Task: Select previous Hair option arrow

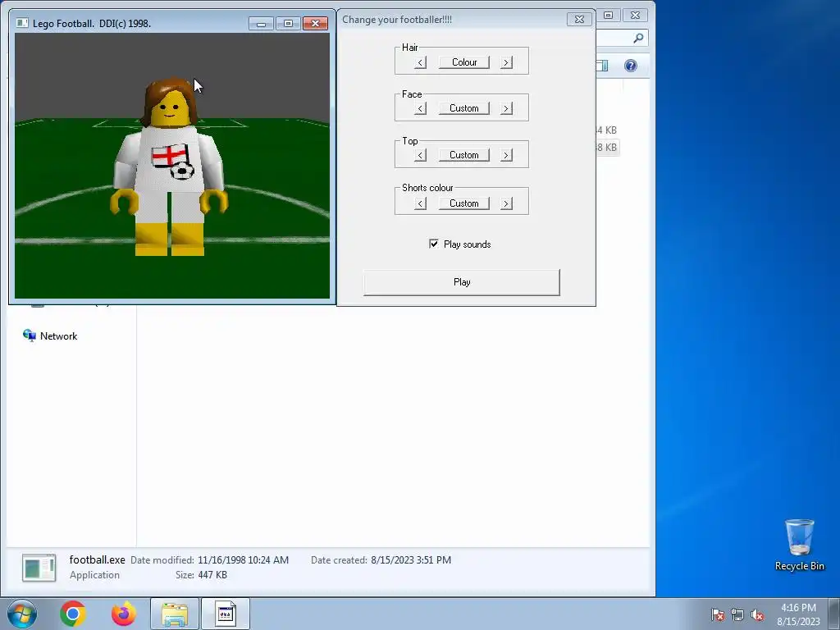Action: pos(421,62)
